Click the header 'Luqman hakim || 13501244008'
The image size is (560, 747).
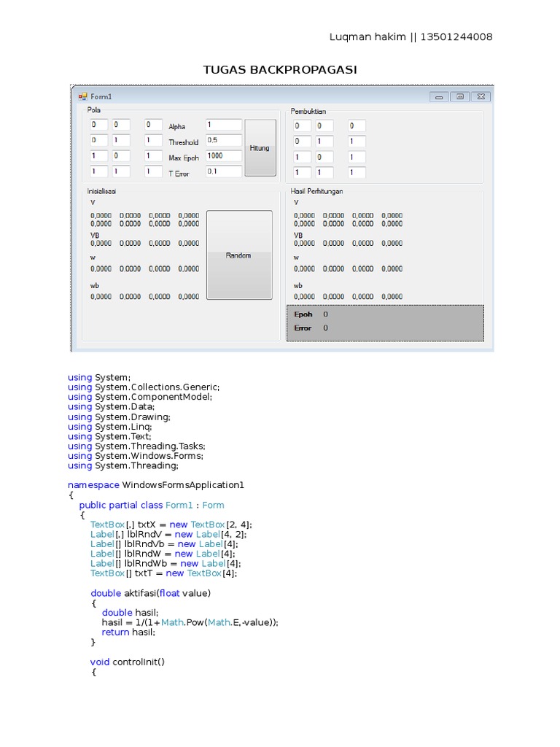pos(411,37)
